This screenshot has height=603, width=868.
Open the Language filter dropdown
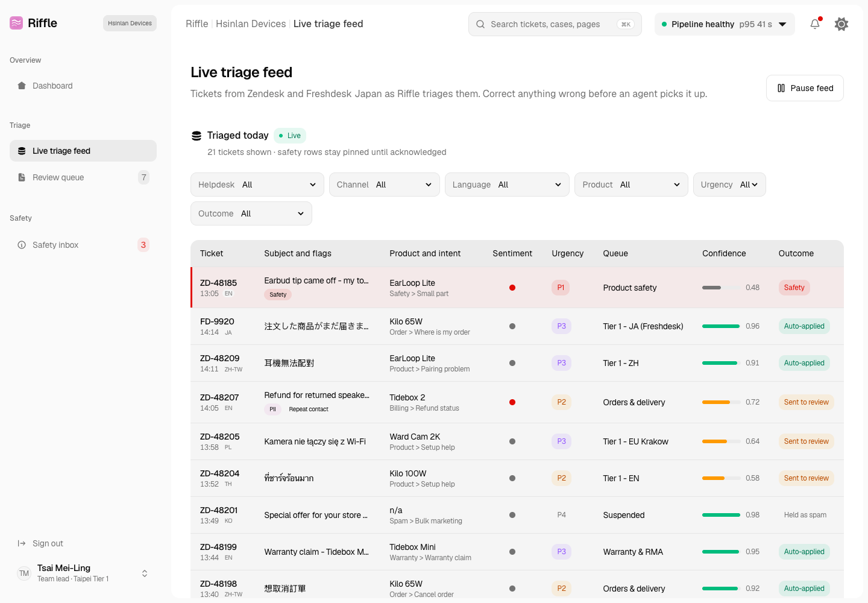coord(507,185)
